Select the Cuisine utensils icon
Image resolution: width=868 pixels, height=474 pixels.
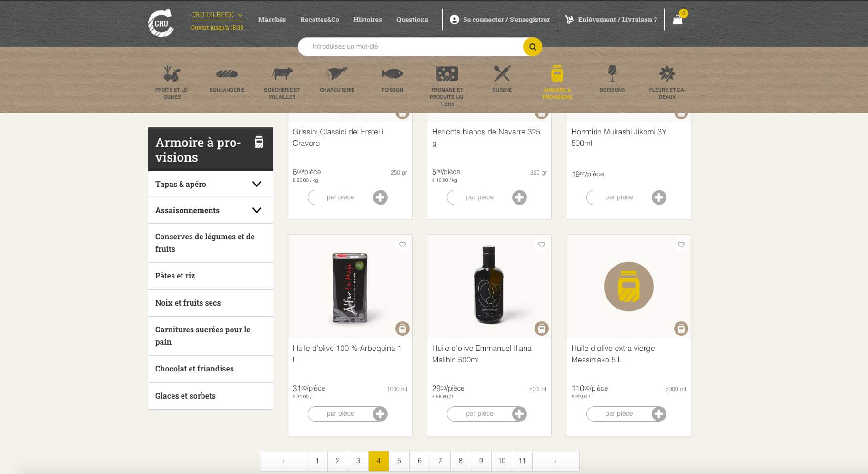[502, 75]
